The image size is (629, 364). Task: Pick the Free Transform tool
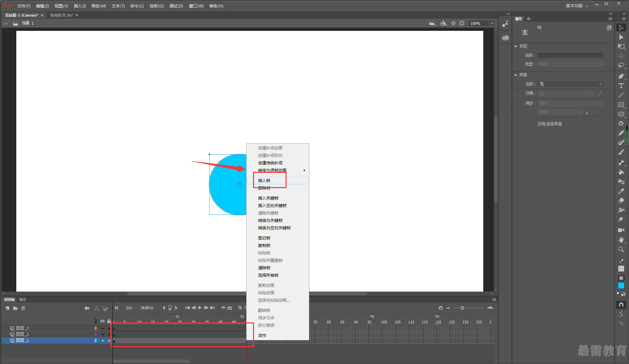pos(621,46)
